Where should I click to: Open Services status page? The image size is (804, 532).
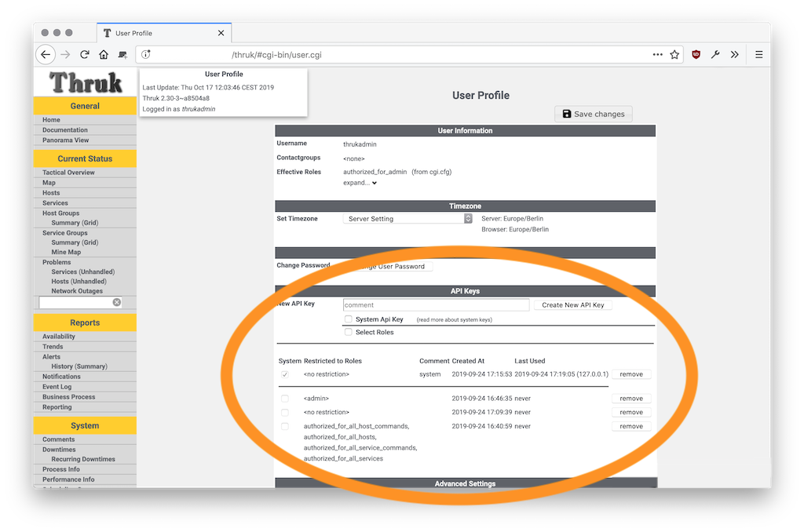(x=55, y=203)
